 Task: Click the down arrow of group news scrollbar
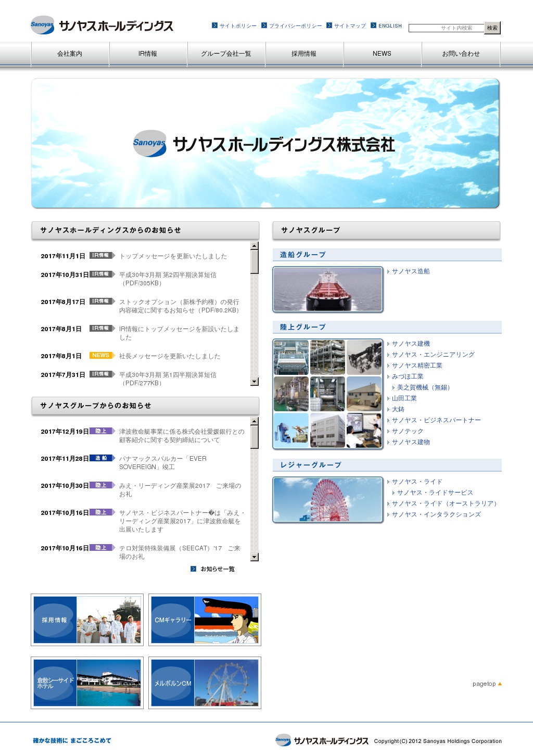[x=255, y=557]
